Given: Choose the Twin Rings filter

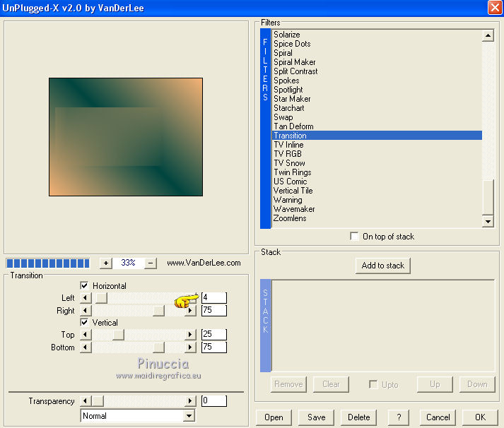Looking at the screenshot, I should [293, 172].
